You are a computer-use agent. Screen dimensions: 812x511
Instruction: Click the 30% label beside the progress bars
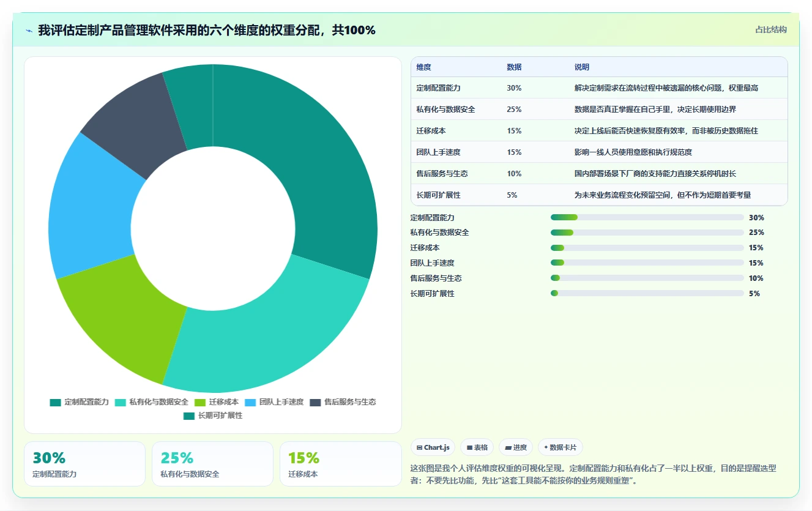pyautogui.click(x=756, y=217)
